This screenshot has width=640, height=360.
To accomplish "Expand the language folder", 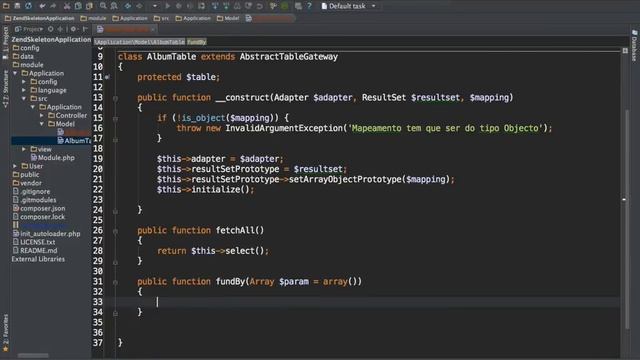I will click(24, 90).
